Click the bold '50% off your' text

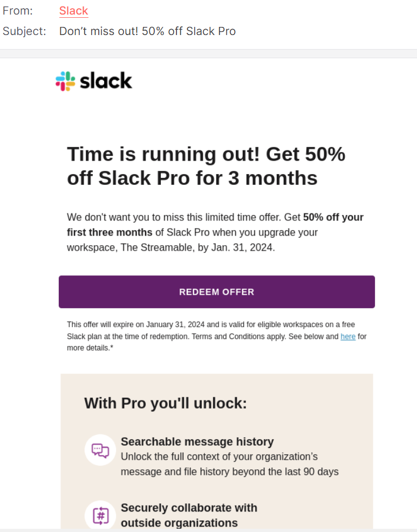pos(333,218)
